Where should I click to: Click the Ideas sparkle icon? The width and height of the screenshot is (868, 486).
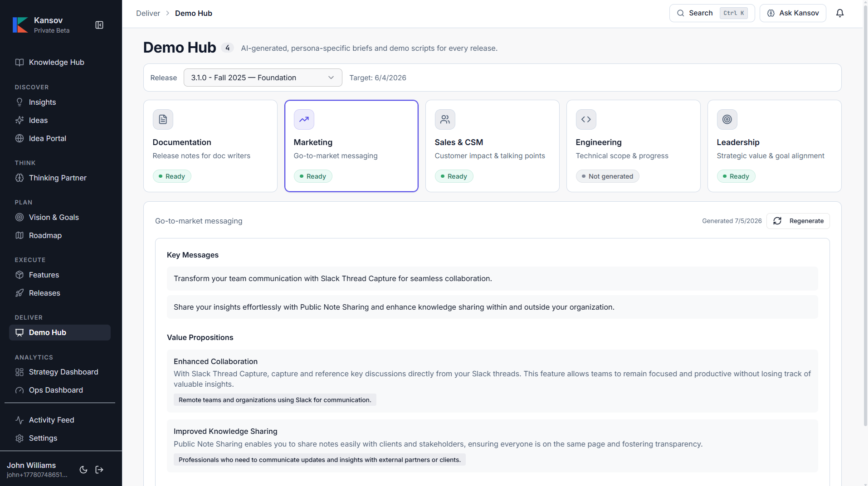point(20,121)
